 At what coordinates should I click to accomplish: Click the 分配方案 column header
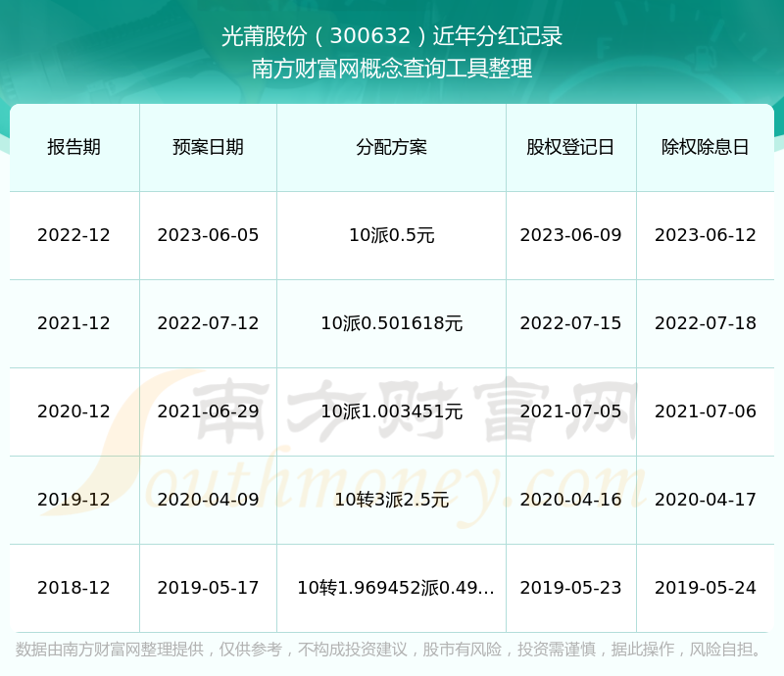click(391, 147)
